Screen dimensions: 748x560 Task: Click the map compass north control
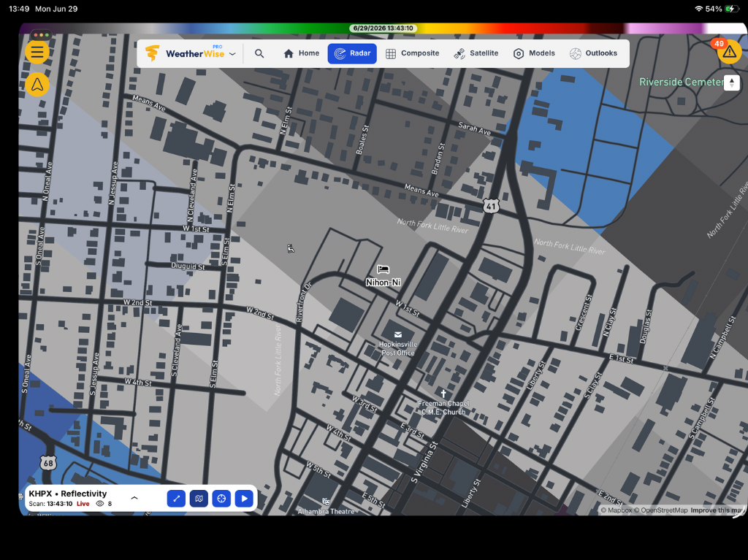732,83
